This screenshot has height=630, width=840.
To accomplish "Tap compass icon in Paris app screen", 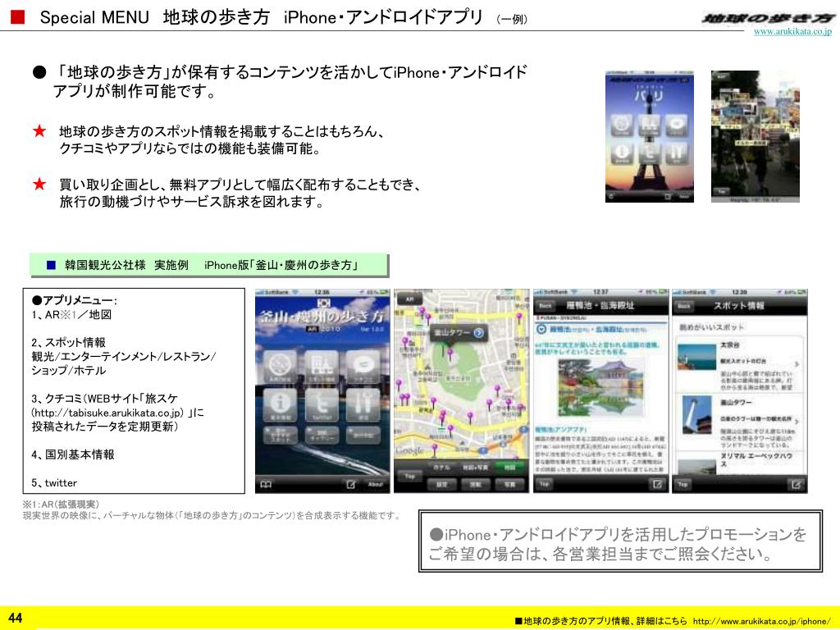I will pyautogui.click(x=622, y=126).
